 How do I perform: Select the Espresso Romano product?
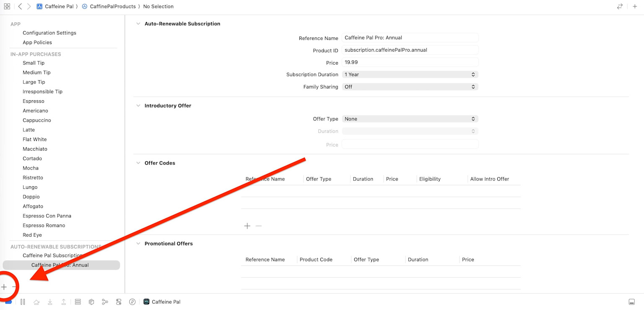[x=44, y=226]
